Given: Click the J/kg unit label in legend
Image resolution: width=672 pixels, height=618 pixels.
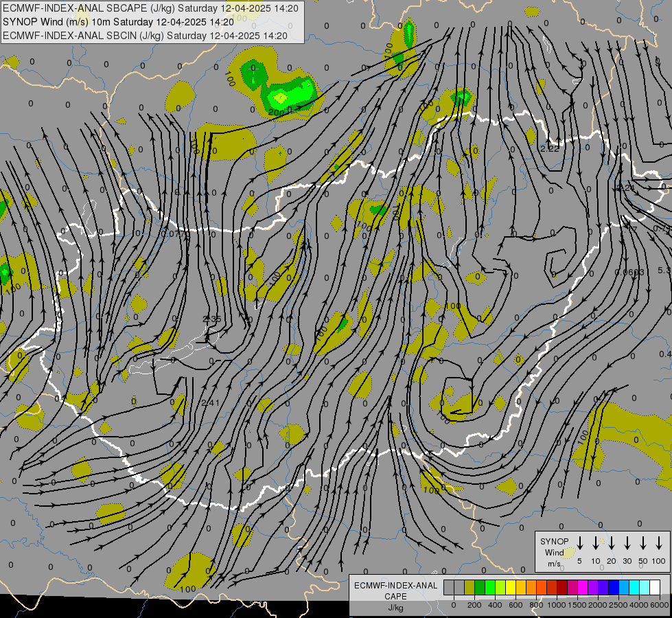Looking at the screenshot, I should tap(395, 608).
